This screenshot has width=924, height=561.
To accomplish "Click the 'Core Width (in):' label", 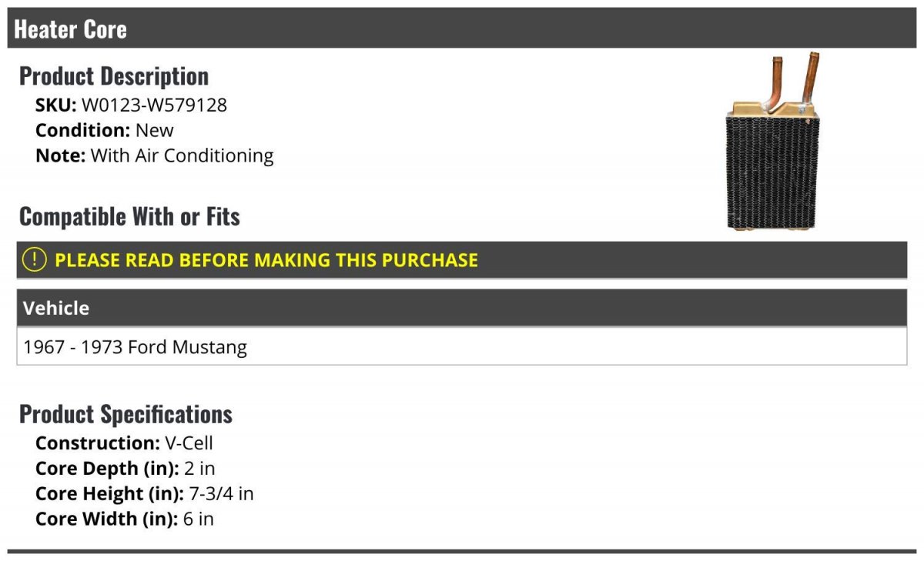I will [106, 519].
